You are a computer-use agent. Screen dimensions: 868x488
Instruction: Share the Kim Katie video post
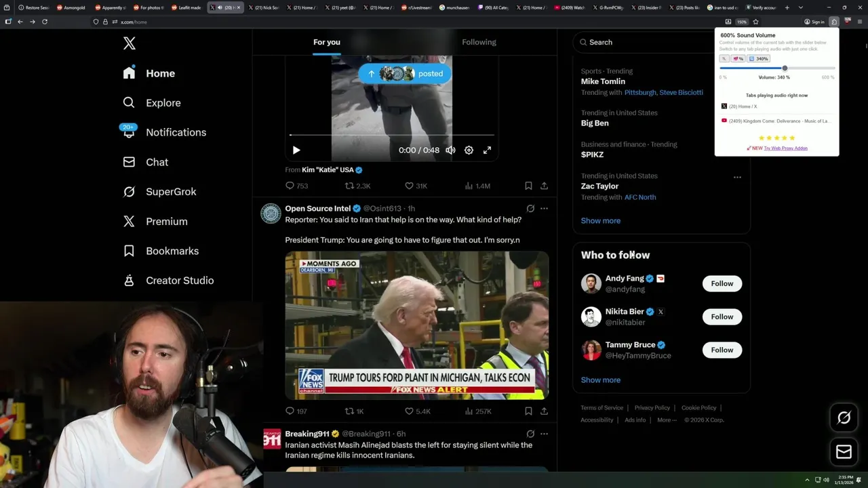[544, 186]
